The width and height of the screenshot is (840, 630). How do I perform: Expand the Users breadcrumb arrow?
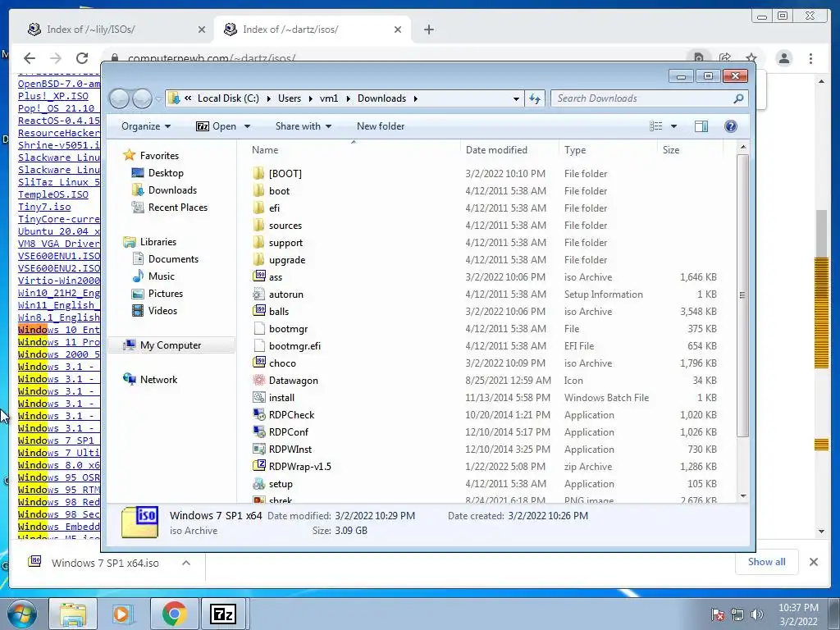tap(310, 98)
